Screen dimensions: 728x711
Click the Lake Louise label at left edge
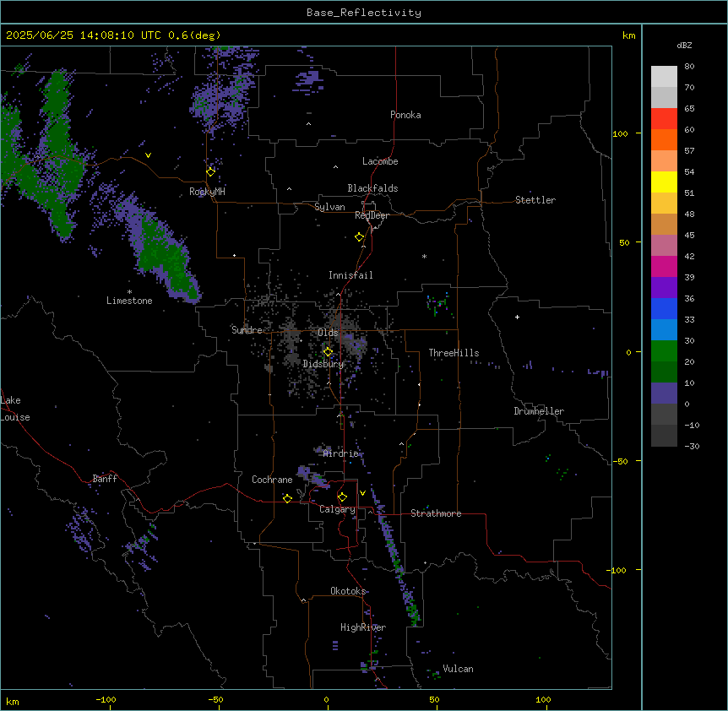[15, 409]
